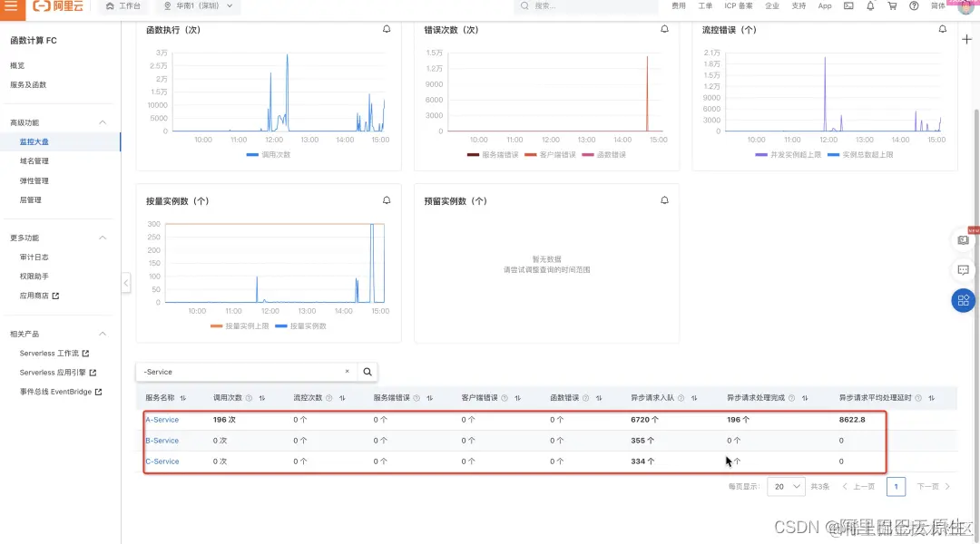Open 层管理 in sidebar
This screenshot has height=544, width=980.
[x=31, y=200]
